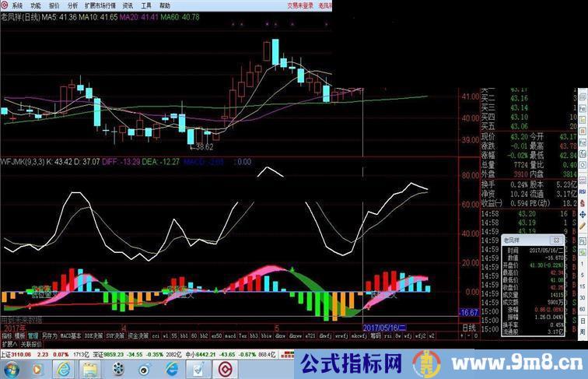Open the 分析 menu
588x379 pixels.
(72, 5)
